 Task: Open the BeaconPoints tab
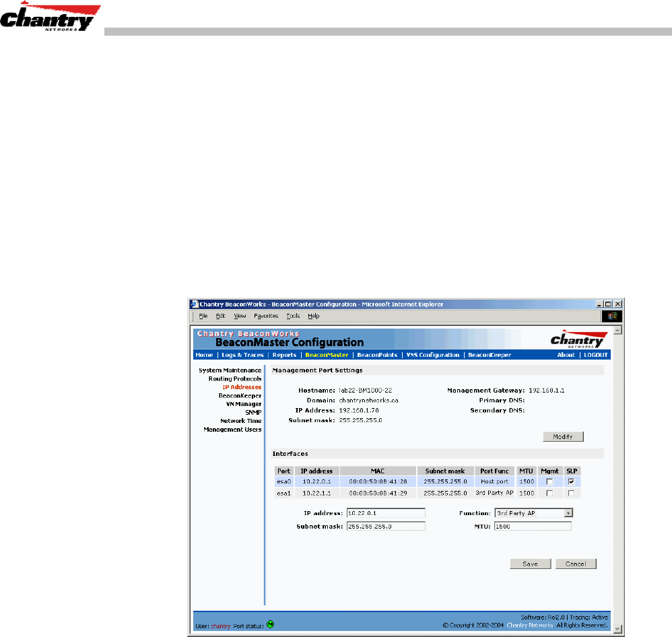(377, 355)
